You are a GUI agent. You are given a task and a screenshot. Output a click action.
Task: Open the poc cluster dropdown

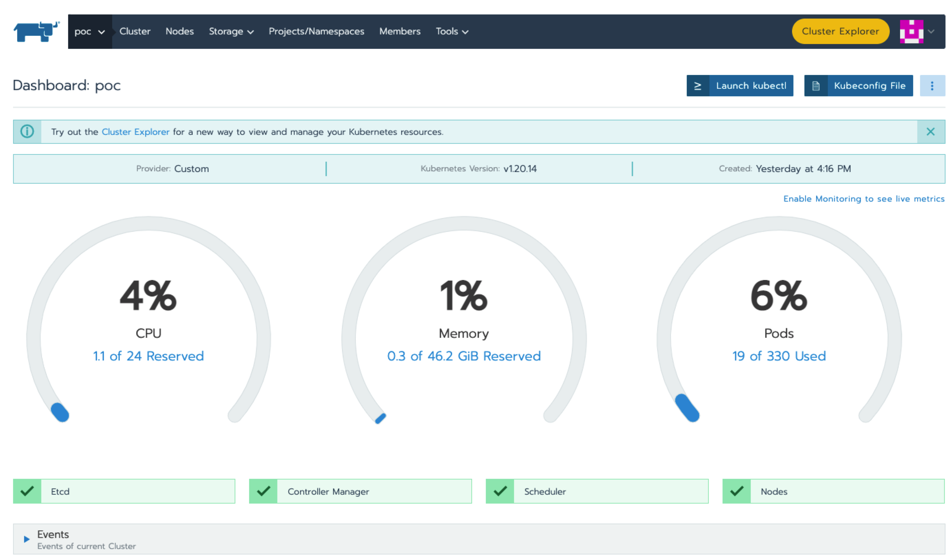click(89, 32)
